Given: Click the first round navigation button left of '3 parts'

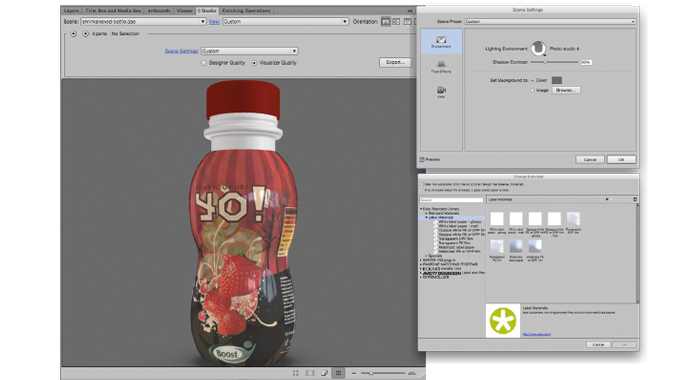Looking at the screenshot, I should (x=73, y=33).
